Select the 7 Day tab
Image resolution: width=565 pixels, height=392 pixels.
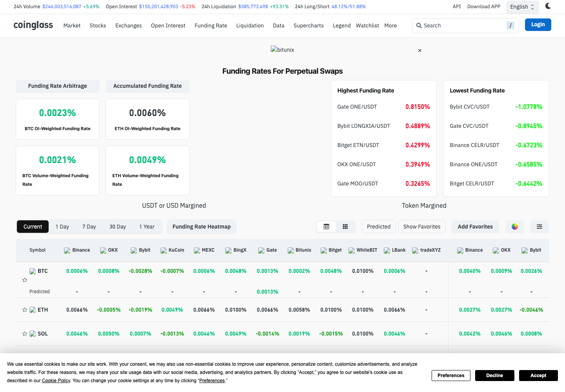[x=89, y=227]
